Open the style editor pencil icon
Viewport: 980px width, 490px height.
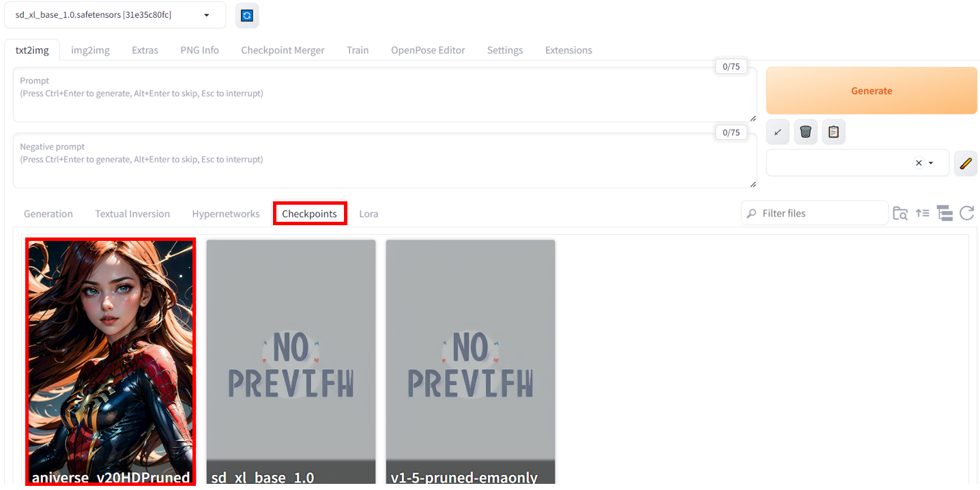966,163
